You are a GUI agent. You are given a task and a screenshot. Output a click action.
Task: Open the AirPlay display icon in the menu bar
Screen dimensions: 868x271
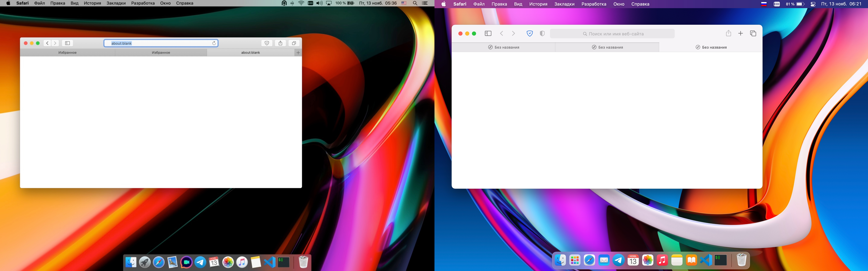(329, 3)
